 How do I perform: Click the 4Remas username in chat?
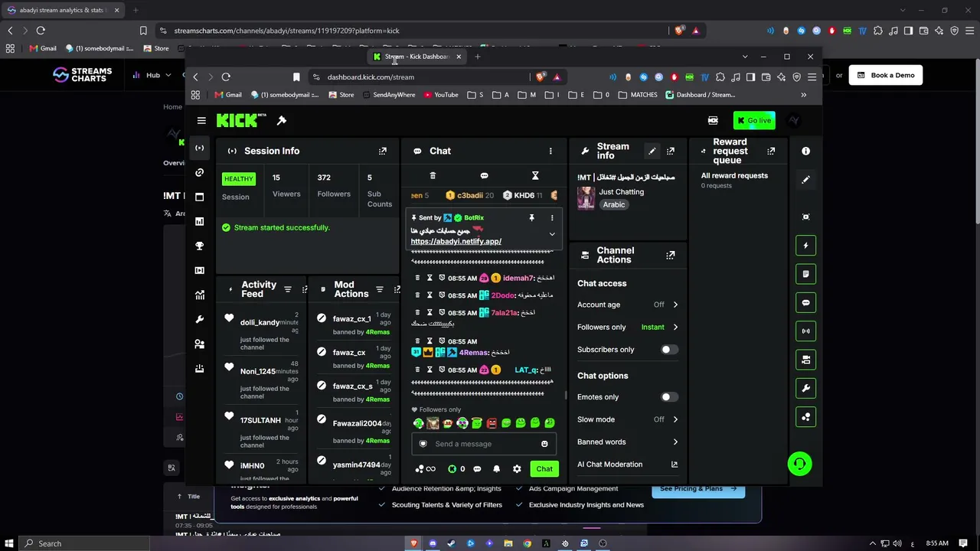[x=474, y=353]
